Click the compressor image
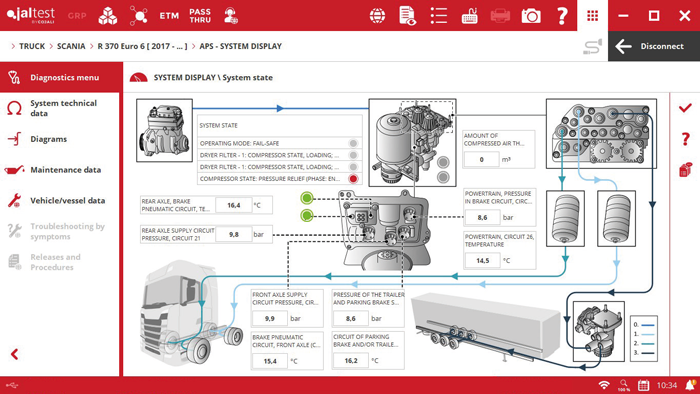700x394 pixels. click(164, 130)
